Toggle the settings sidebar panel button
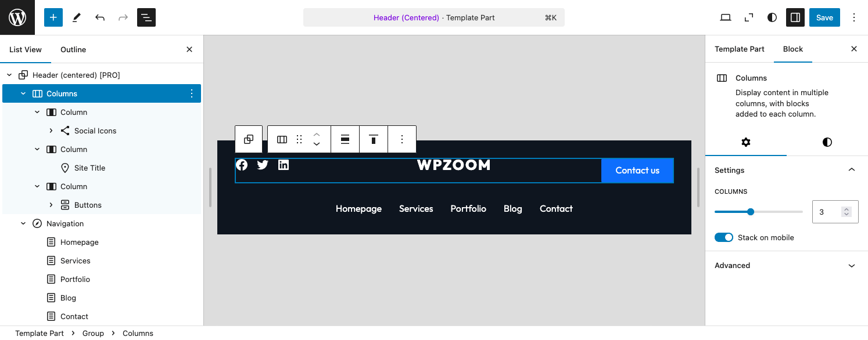The height and width of the screenshot is (340, 868). [x=795, y=17]
